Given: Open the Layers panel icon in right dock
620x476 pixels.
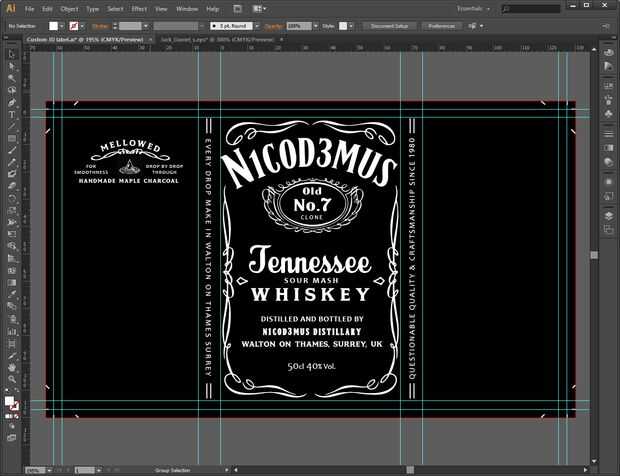Looking at the screenshot, I should pos(609,215).
